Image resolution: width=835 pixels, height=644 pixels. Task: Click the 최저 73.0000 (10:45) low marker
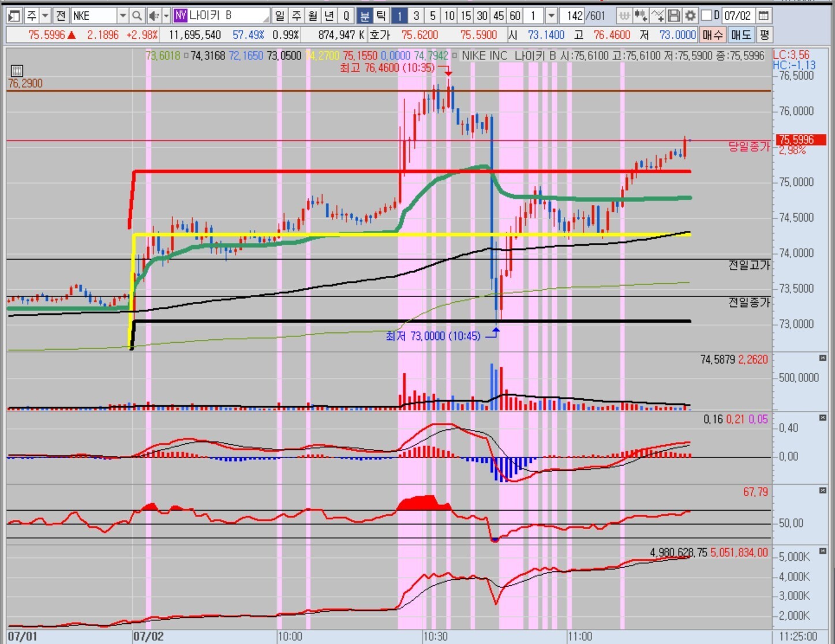pos(433,336)
